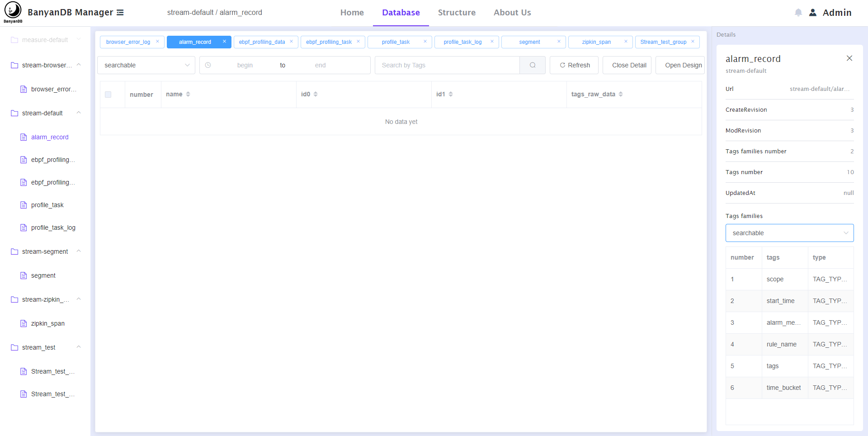
Task: Click the time_bucket tag row in Details
Action: (789, 388)
